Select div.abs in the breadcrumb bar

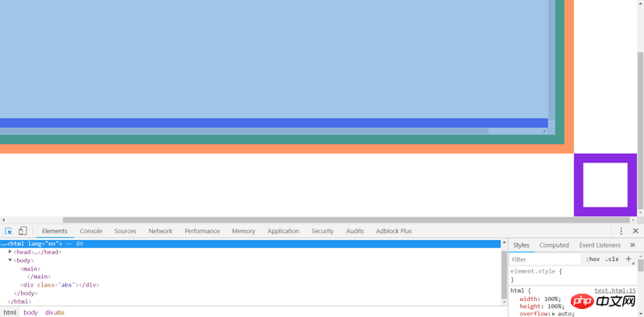[55, 312]
